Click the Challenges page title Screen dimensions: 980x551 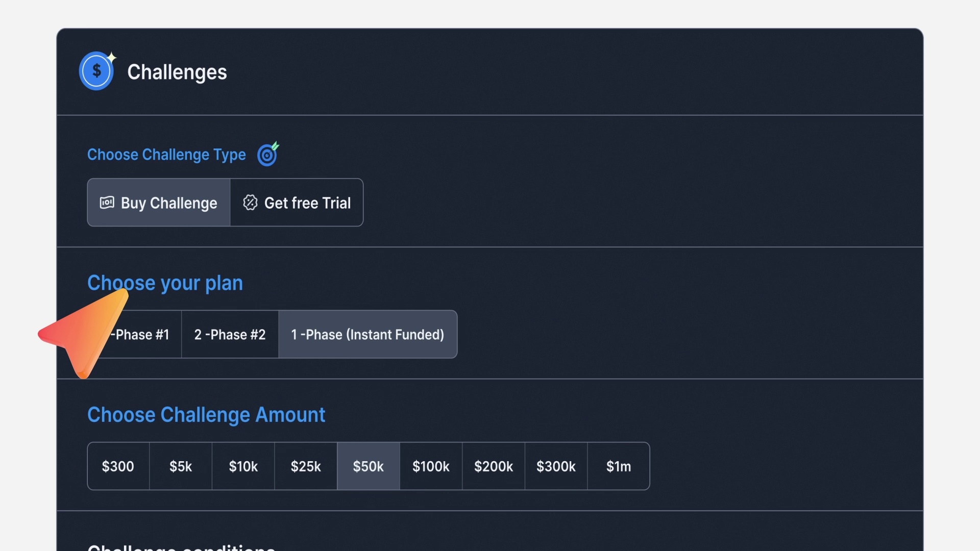click(177, 72)
